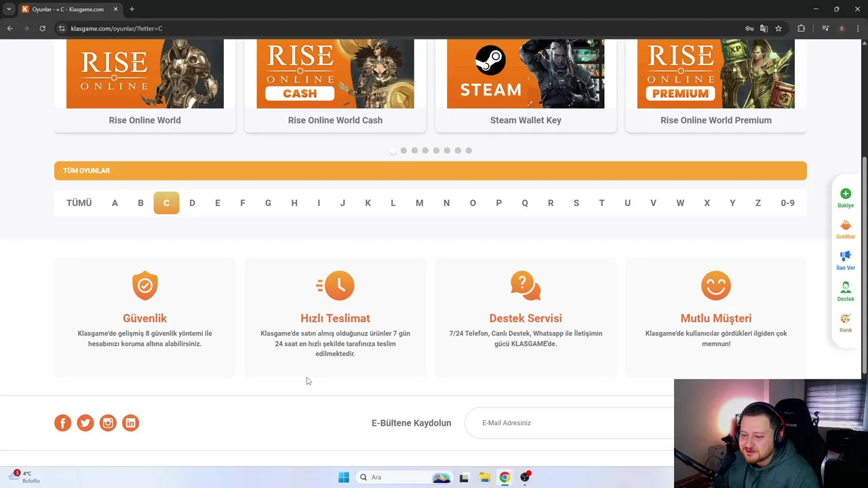Select the second carousel pagination dot

403,150
